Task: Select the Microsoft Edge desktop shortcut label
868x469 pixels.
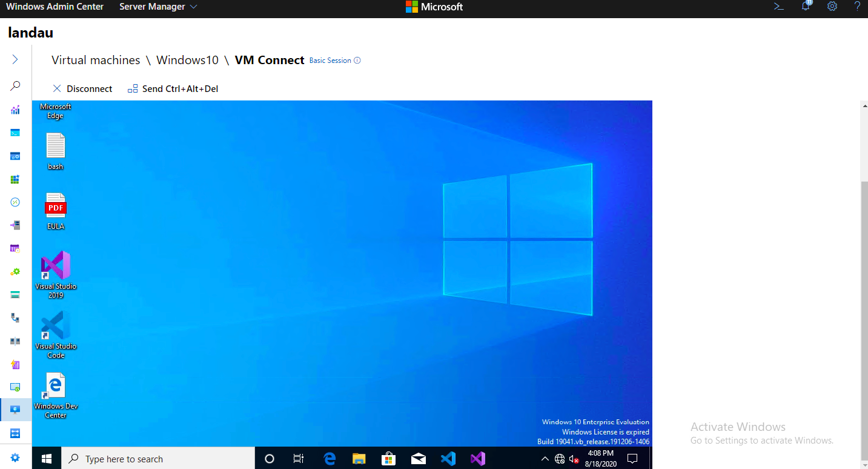Action: coord(56,111)
